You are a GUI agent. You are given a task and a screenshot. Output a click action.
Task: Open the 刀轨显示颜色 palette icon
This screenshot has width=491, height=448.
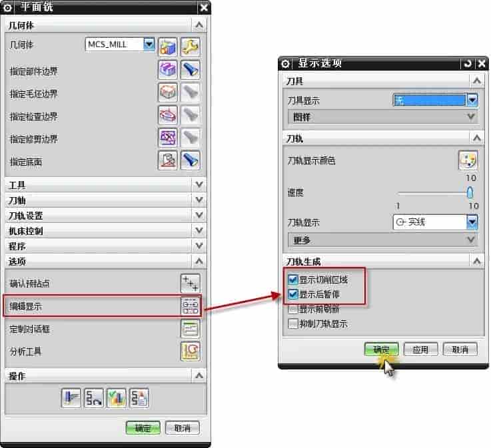[468, 160]
